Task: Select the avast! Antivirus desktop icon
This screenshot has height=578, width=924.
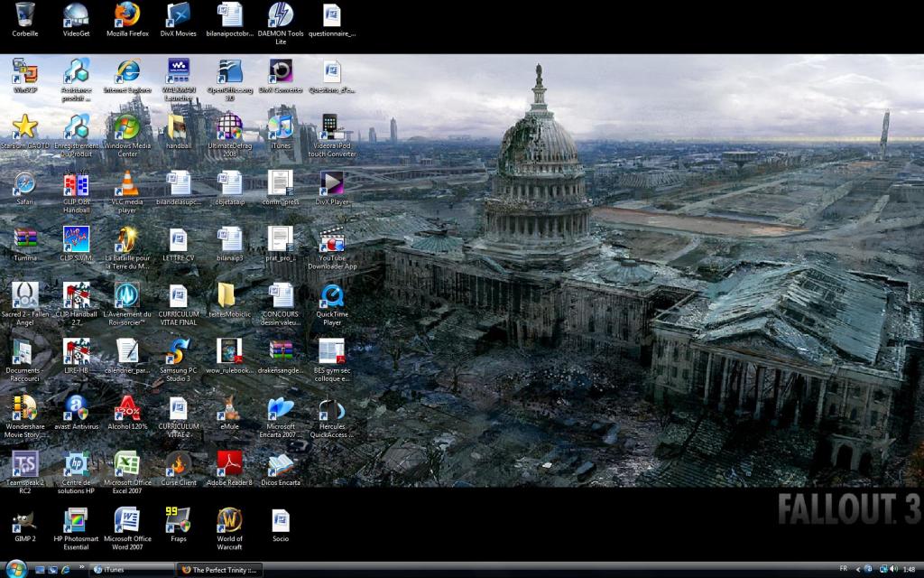Action: tap(76, 412)
